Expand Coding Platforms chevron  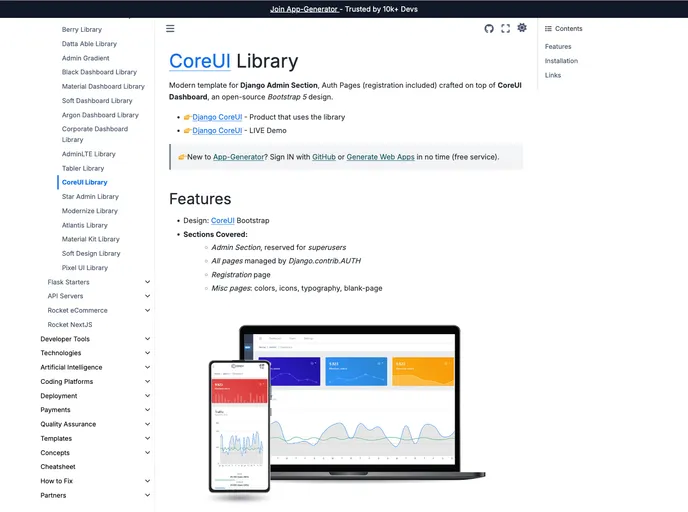[x=147, y=381]
